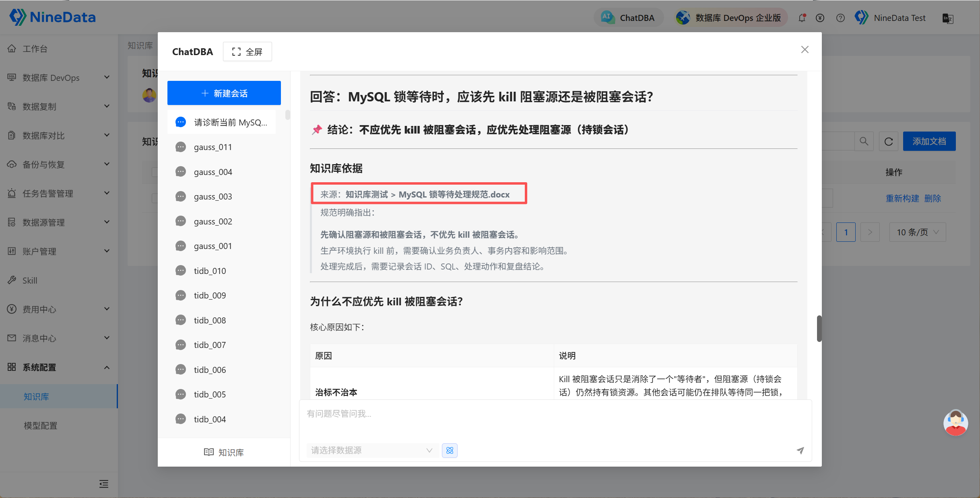
Task: Go to next page arrow
Action: click(x=870, y=232)
